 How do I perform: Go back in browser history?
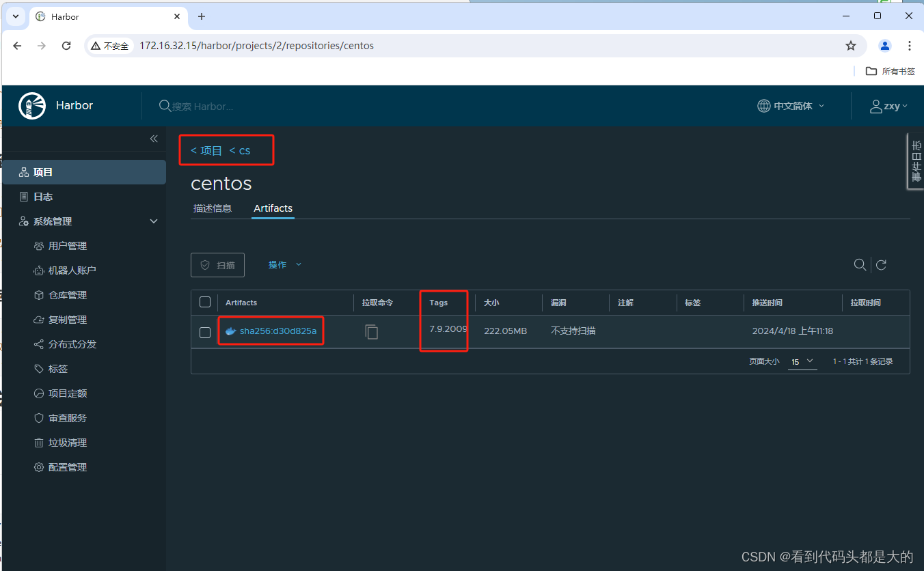tap(18, 46)
